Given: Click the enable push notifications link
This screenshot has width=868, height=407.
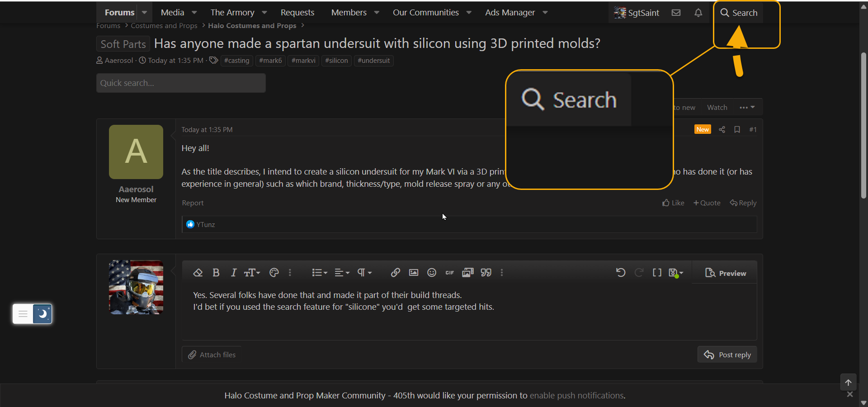Looking at the screenshot, I should tap(576, 396).
